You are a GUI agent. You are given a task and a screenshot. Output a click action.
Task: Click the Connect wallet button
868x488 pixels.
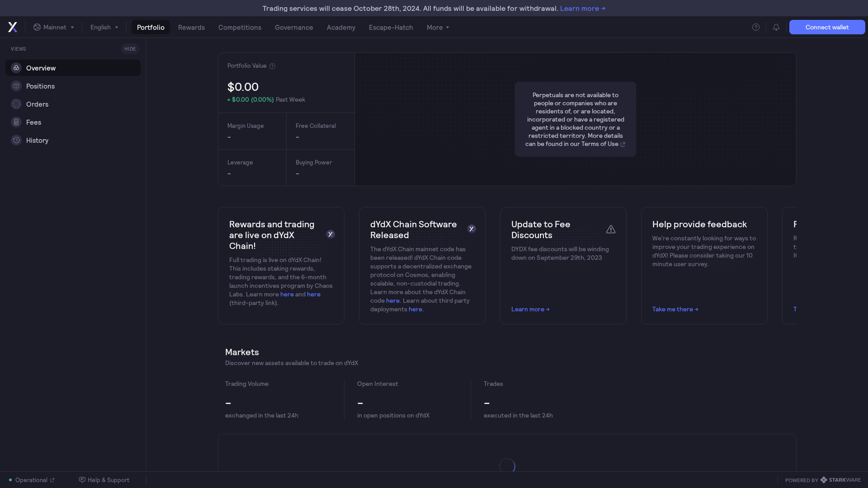(826, 27)
